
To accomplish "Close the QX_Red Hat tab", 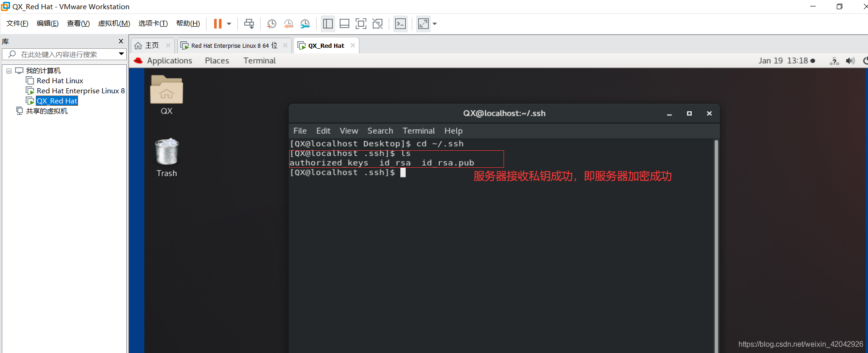I will tap(353, 45).
